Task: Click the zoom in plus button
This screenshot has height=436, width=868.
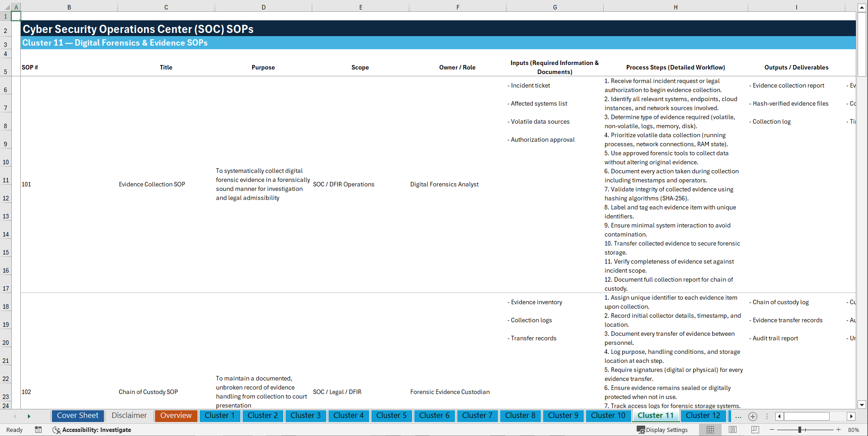Action: coord(839,430)
